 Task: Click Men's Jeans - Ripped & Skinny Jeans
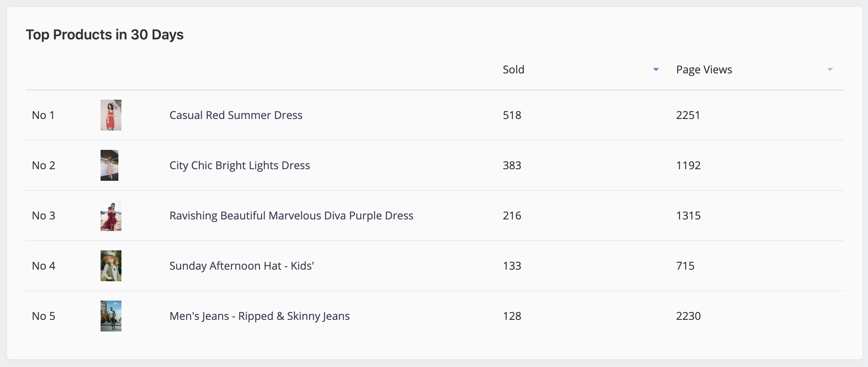[x=260, y=316]
